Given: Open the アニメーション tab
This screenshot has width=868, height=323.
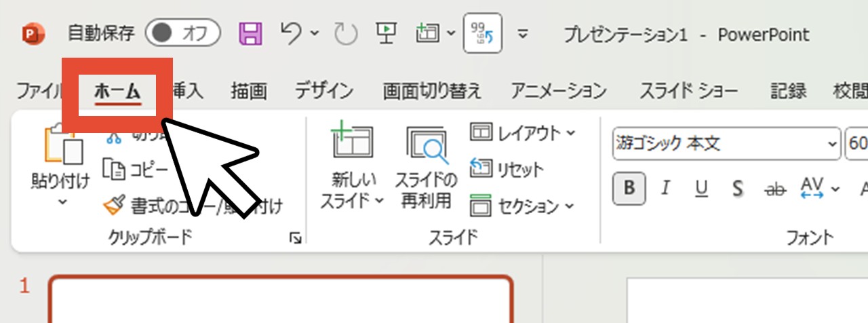Looking at the screenshot, I should click(x=559, y=90).
